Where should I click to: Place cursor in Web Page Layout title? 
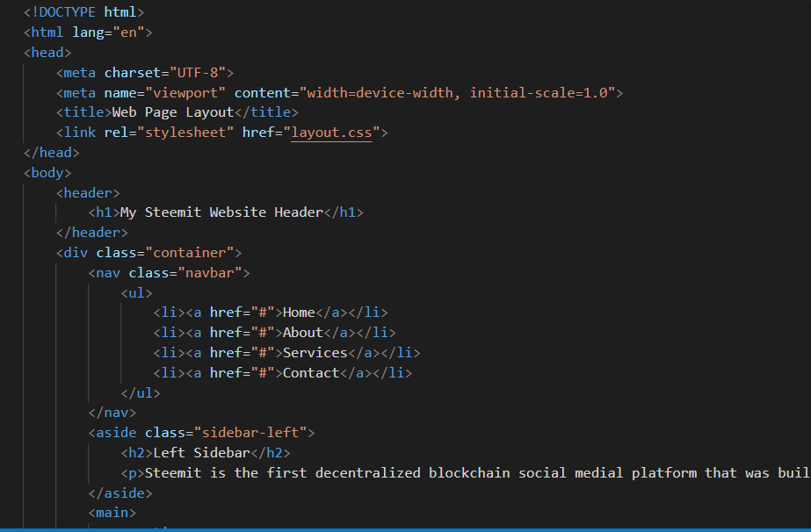coord(173,112)
